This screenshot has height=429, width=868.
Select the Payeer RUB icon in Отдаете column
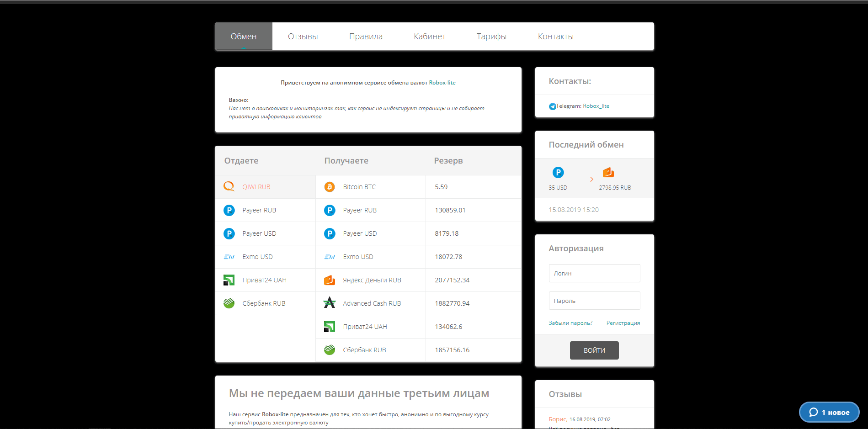pyautogui.click(x=229, y=210)
